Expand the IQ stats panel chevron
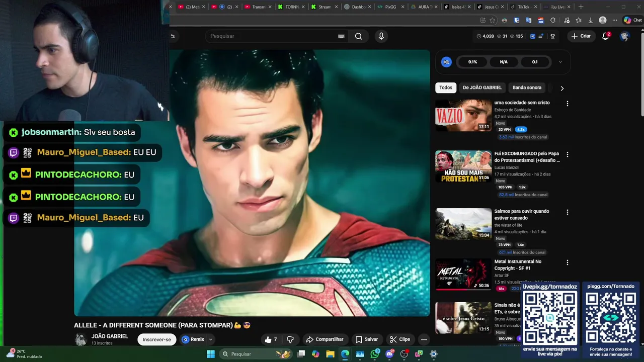 pyautogui.click(x=560, y=62)
